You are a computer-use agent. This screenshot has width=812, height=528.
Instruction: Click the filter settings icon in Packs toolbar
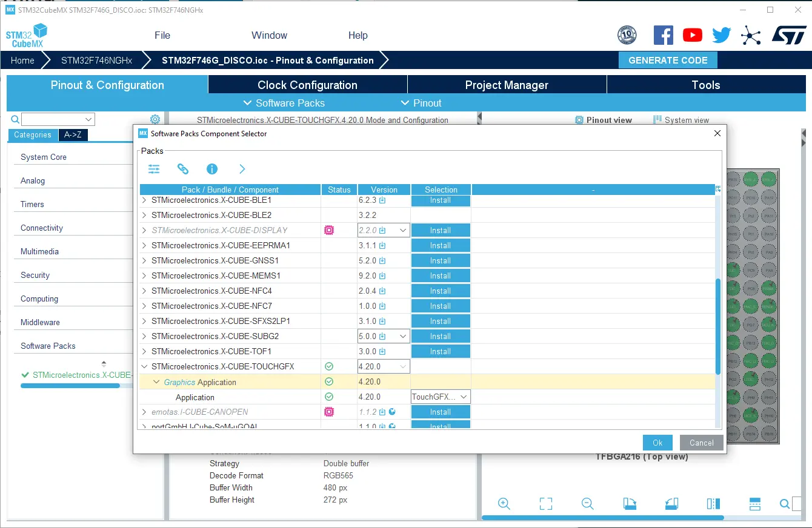tap(154, 169)
